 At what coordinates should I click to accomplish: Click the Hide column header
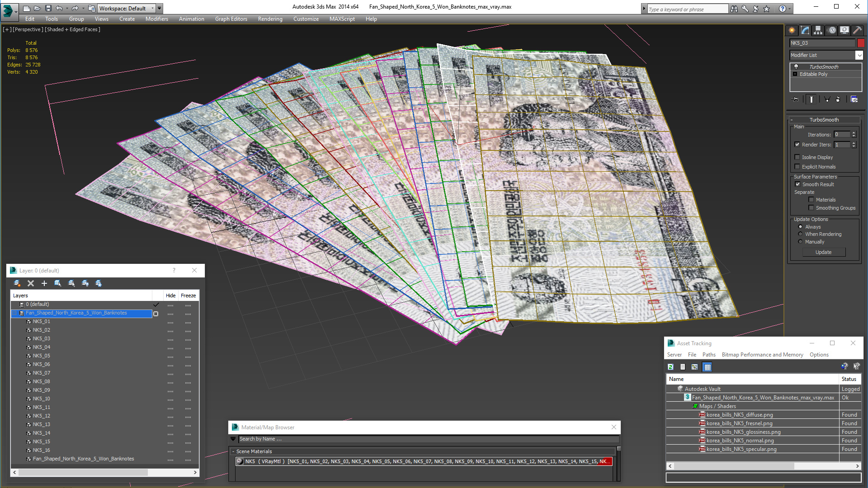click(170, 296)
